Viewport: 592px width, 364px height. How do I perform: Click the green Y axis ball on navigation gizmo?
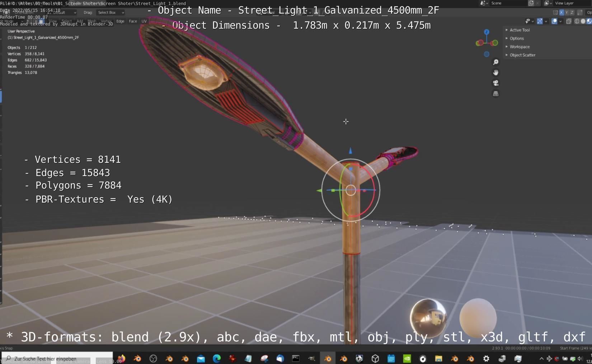point(495,43)
